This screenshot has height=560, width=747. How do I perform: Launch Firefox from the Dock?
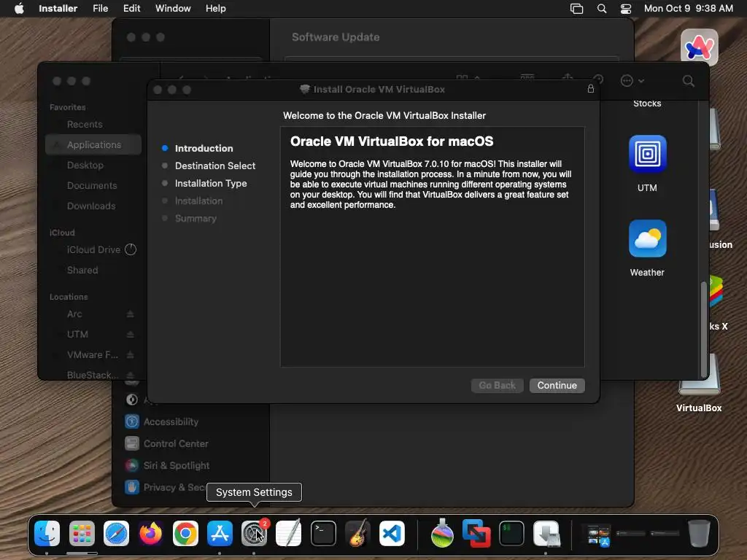click(x=151, y=533)
